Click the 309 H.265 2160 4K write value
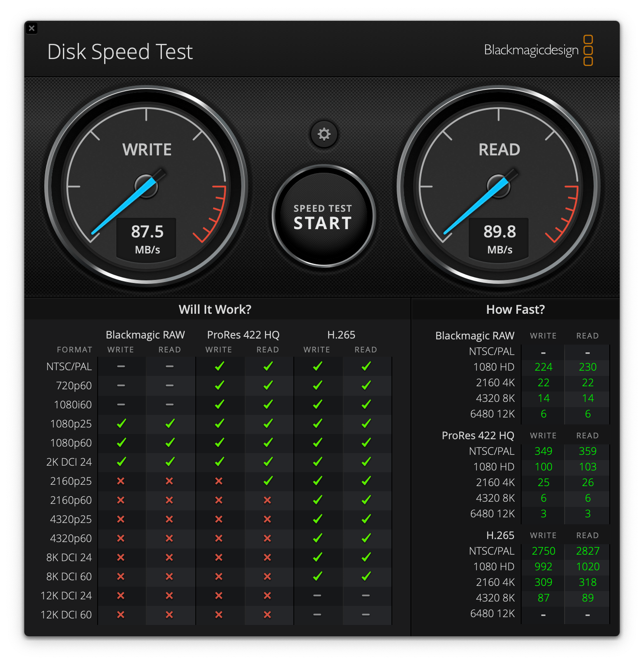Viewport: 644px width, 664px height. 543,582
